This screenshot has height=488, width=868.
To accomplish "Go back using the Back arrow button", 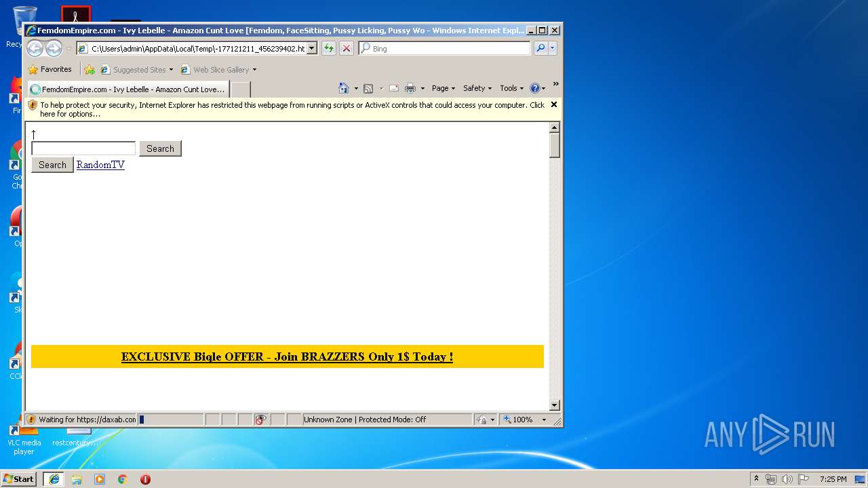I will [x=35, y=48].
